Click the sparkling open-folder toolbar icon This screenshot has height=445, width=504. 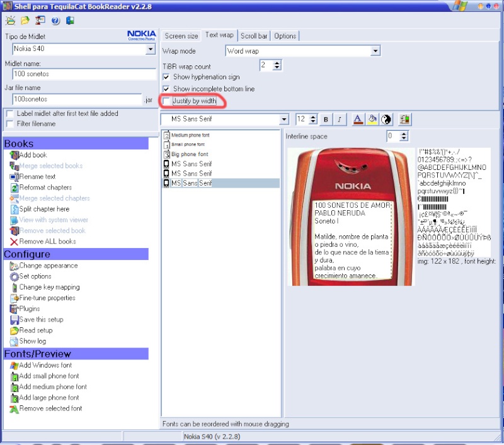(11, 21)
